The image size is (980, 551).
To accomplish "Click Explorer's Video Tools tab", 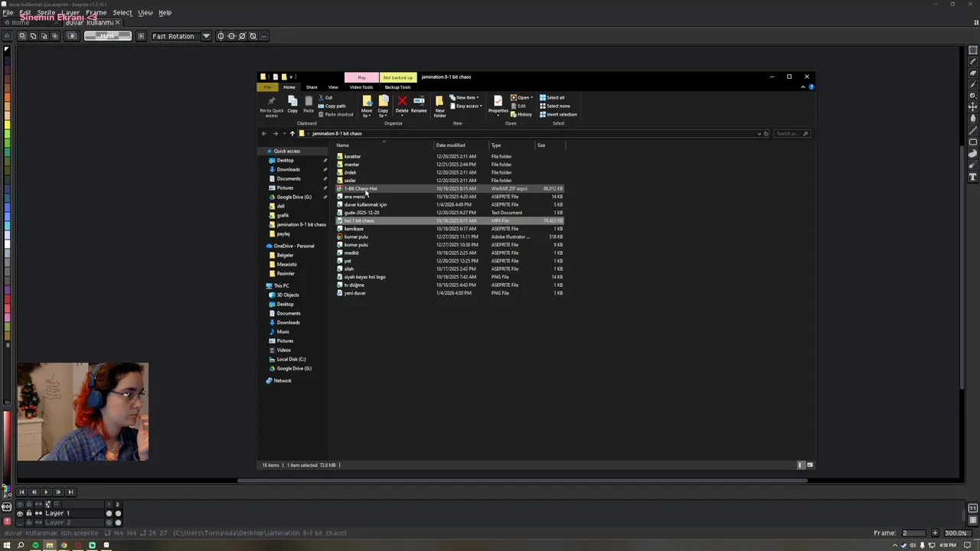I will 361,87.
